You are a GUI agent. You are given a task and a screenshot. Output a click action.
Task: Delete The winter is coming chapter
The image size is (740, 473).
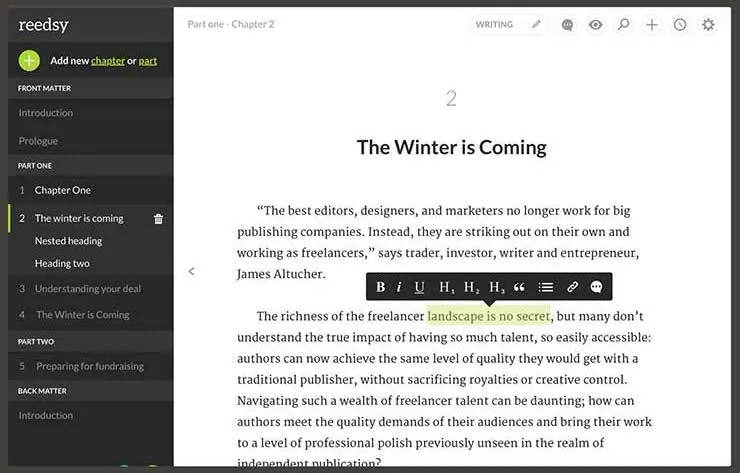click(159, 219)
